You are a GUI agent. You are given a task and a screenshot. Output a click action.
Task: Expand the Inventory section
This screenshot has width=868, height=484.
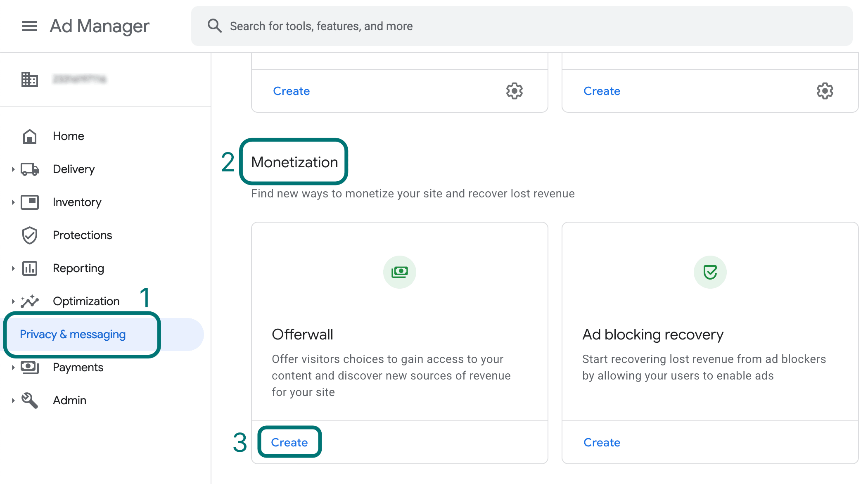tap(13, 202)
